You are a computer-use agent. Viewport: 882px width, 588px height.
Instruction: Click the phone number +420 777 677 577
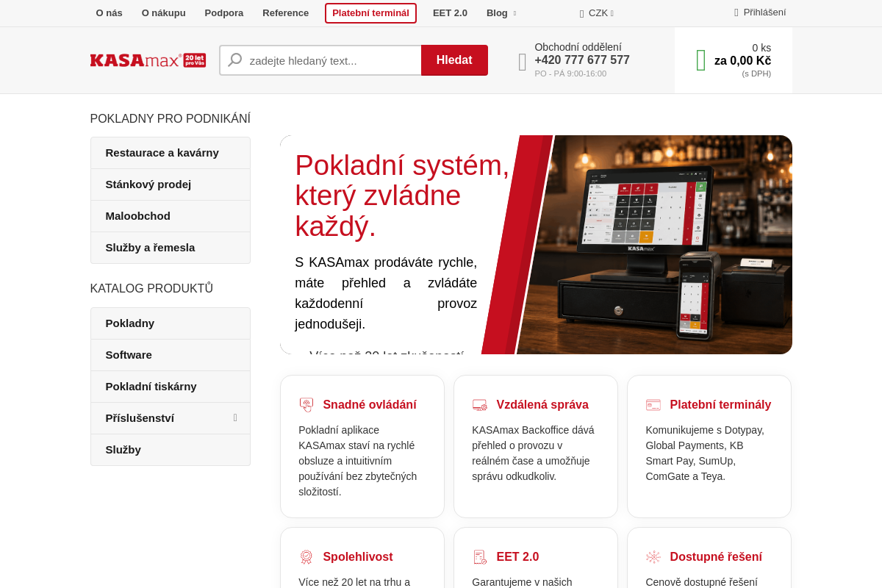(582, 60)
